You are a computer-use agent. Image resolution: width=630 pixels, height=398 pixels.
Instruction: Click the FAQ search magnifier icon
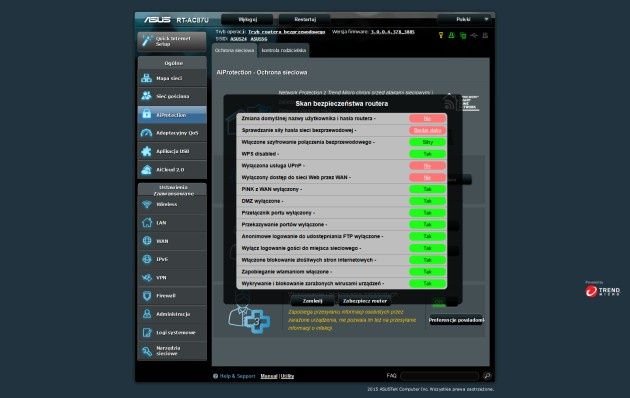(487, 376)
